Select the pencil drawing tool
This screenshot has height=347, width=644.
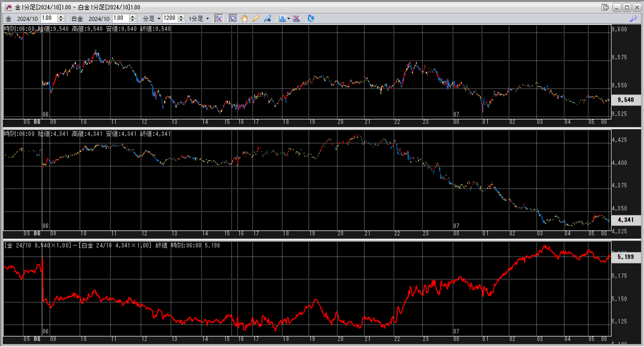pos(256,19)
